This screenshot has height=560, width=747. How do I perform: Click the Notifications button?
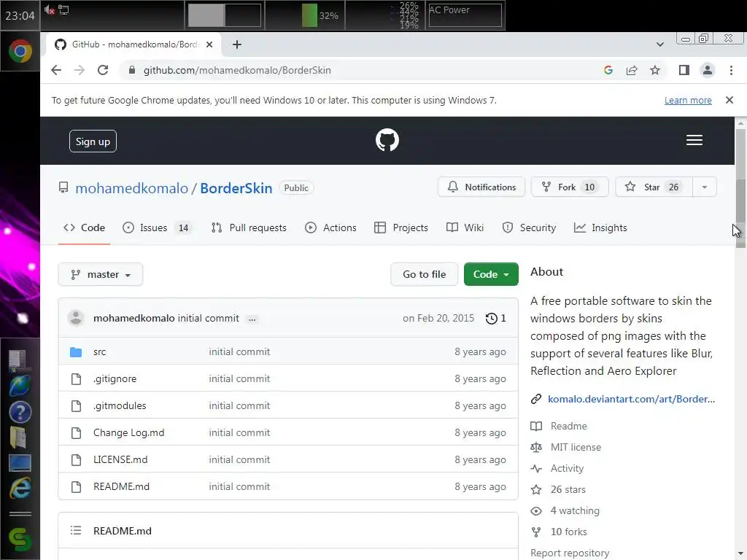pos(481,187)
